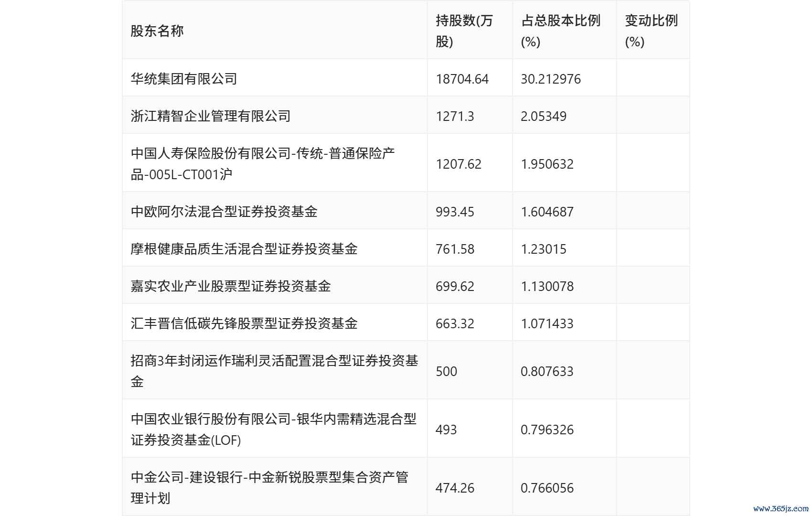Click the holding value 699.62

[x=455, y=286]
